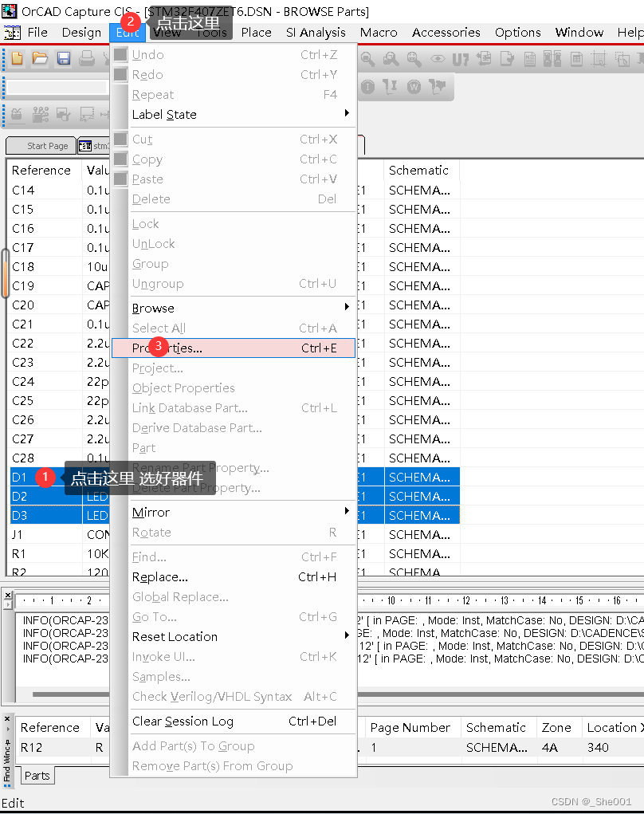The width and height of the screenshot is (644, 814).
Task: Click the OrCAD document icon beside File
Action: (12, 33)
